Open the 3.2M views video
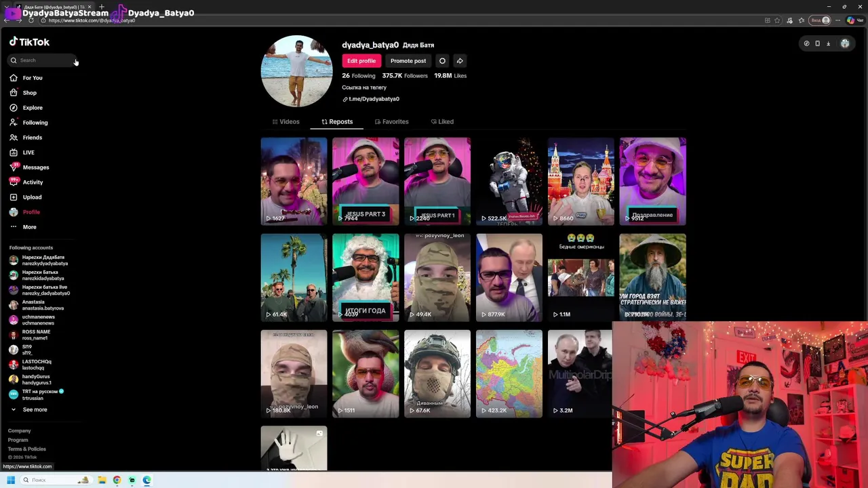This screenshot has width=868, height=488. tap(580, 373)
